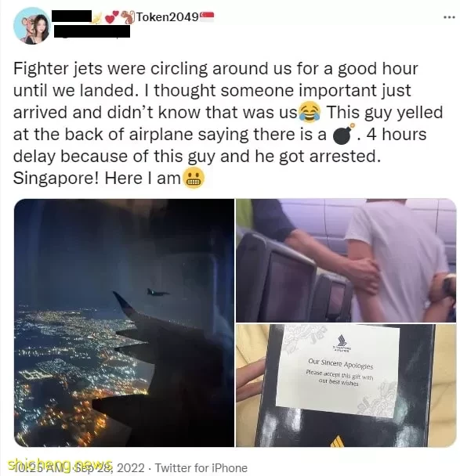Click the redacted handle under the name

click(x=92, y=31)
